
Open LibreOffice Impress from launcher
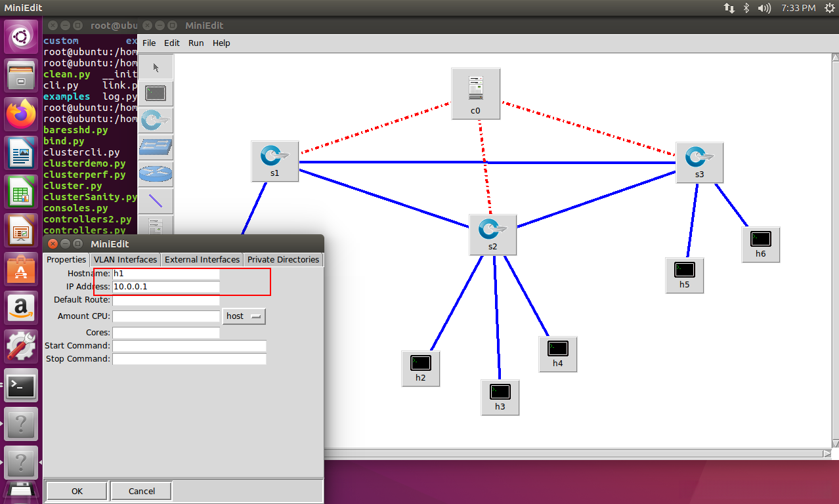click(x=21, y=230)
